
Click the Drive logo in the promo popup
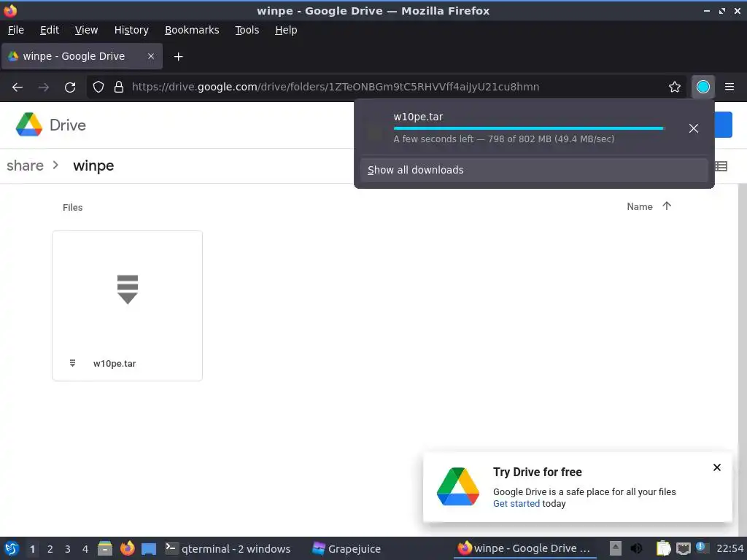click(458, 486)
